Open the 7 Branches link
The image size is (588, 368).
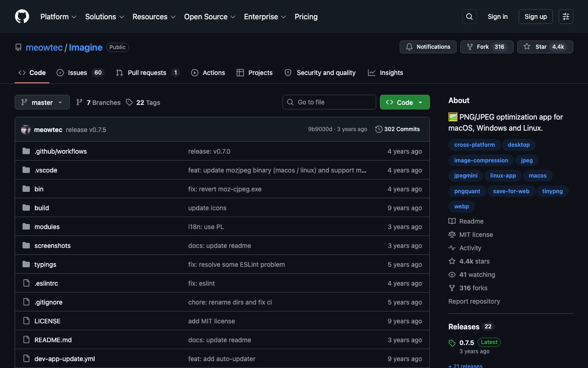click(x=98, y=103)
